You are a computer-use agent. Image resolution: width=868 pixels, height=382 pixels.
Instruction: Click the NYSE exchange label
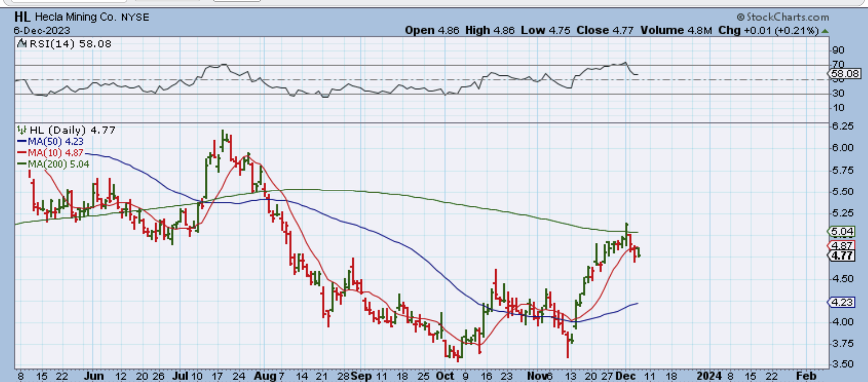coord(135,17)
